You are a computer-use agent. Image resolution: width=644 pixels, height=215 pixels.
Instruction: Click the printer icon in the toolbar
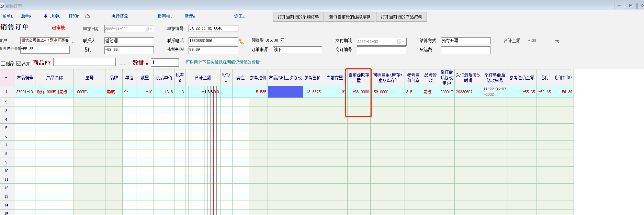click(88, 16)
